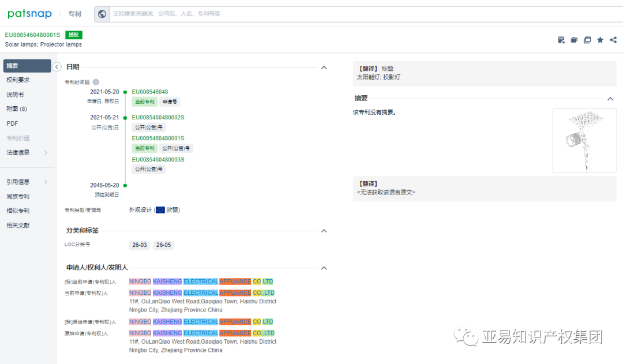Click 2021-05-21 timeline dot
The height and width of the screenshot is (364, 623).
pos(125,118)
